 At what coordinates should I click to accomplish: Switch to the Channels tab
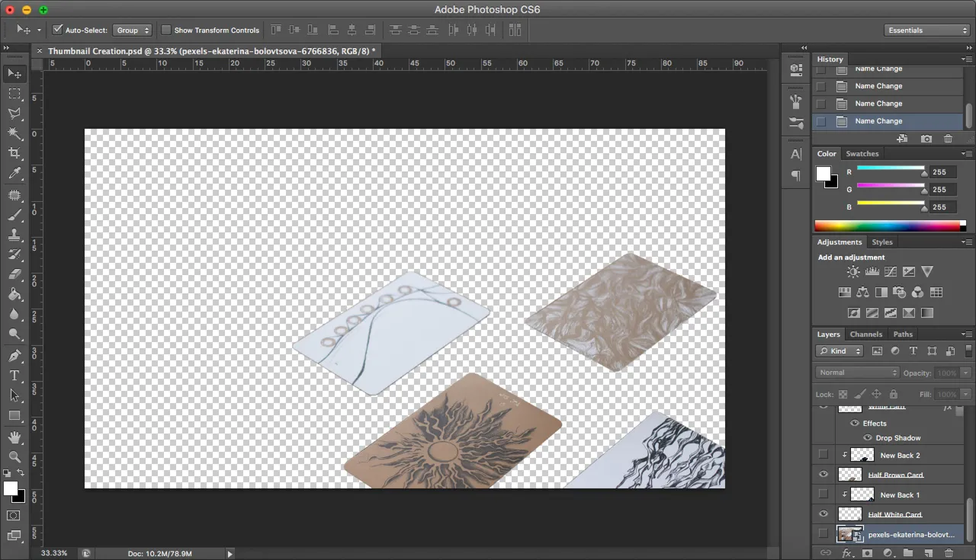866,334
